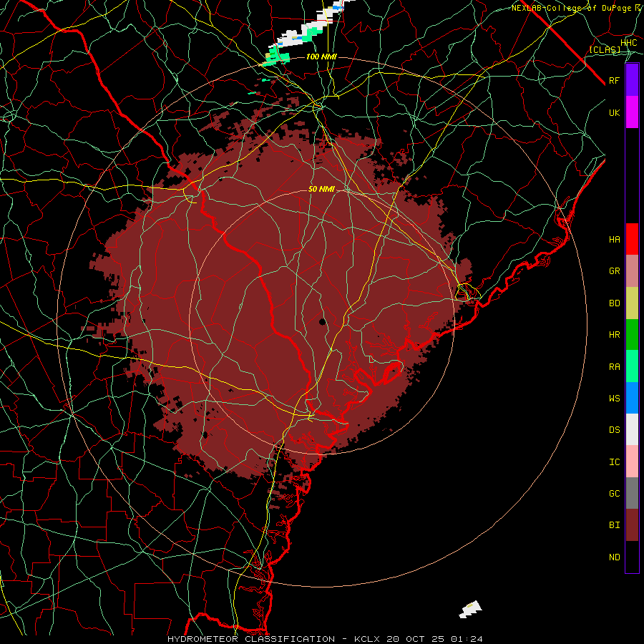Click the WS legend label
The image size is (644, 644).
click(615, 399)
